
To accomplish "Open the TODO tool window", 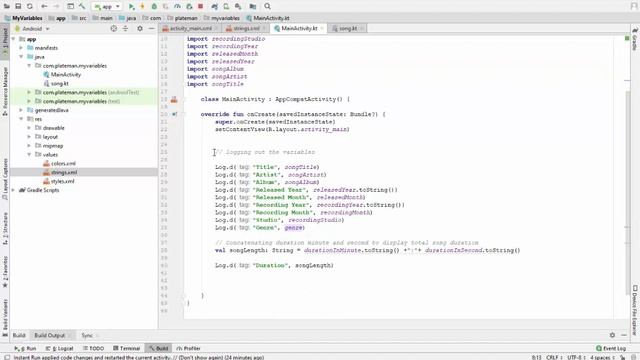I will 93,349.
